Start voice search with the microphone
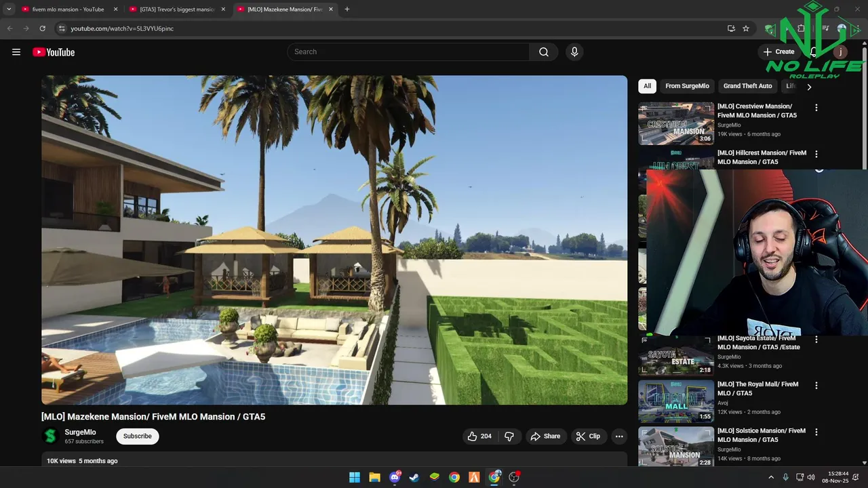The height and width of the screenshot is (488, 868). click(x=574, y=52)
